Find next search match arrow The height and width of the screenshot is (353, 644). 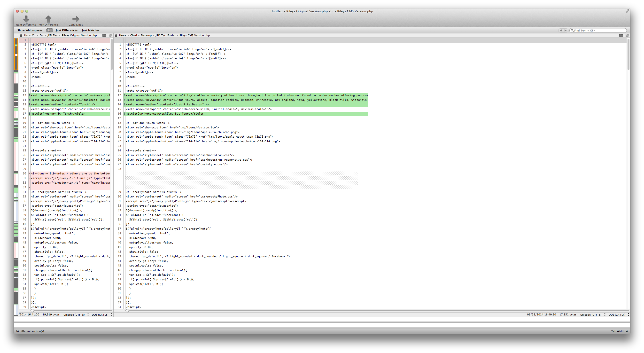566,31
